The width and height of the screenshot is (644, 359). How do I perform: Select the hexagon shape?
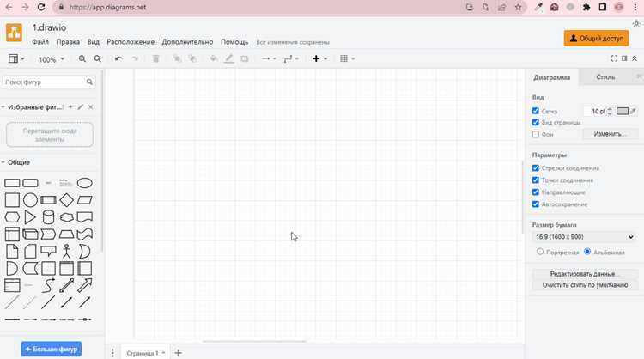(x=12, y=217)
